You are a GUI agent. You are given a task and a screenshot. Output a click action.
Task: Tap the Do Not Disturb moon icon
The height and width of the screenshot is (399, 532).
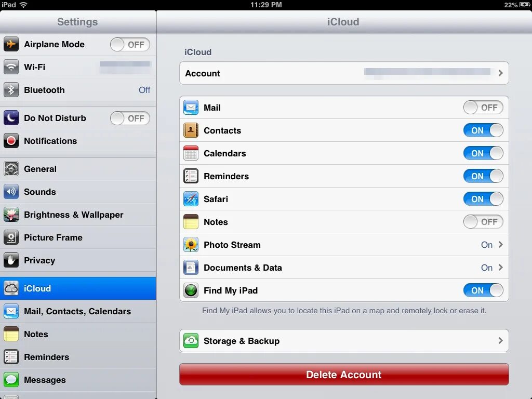[x=11, y=118]
